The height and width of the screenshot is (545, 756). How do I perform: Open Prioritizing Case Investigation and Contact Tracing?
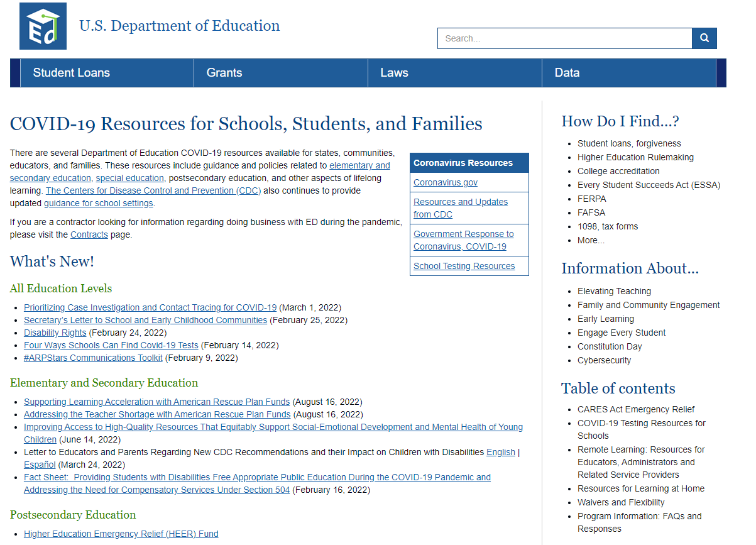150,307
